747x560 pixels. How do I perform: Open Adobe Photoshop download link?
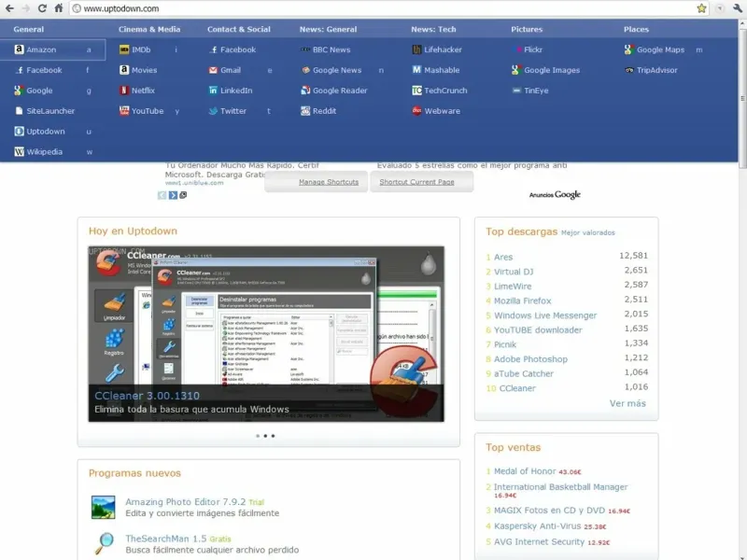pos(530,359)
